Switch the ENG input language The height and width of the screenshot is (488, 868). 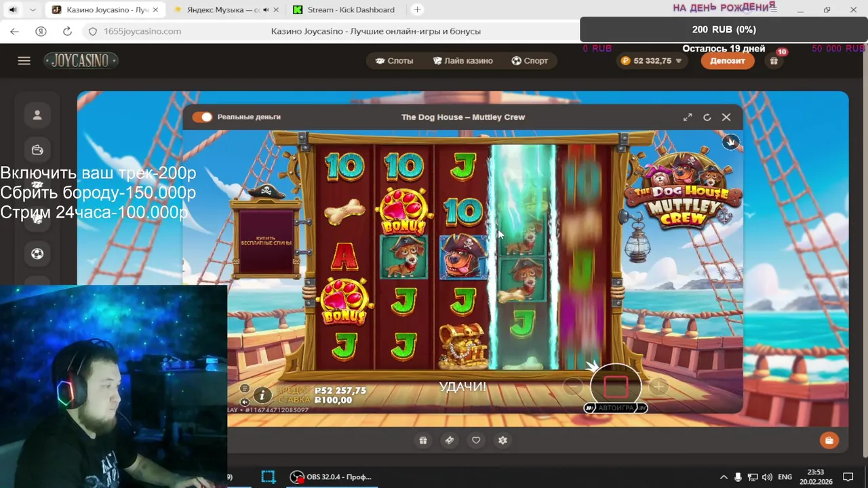coord(785,477)
